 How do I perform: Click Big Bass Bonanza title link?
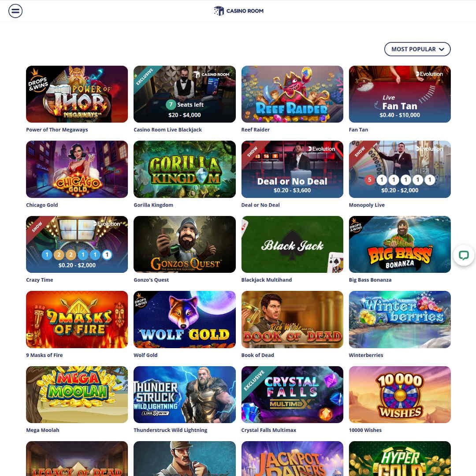[370, 280]
